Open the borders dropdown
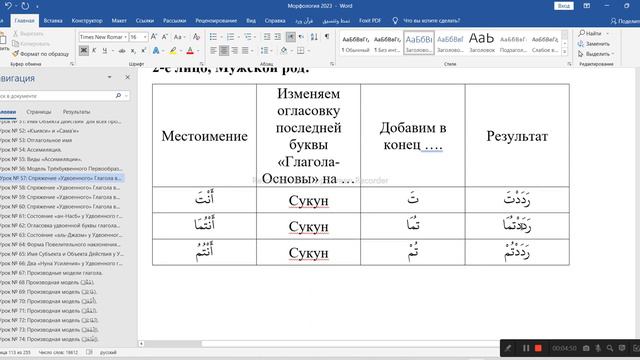640x360 pixels. point(309,51)
